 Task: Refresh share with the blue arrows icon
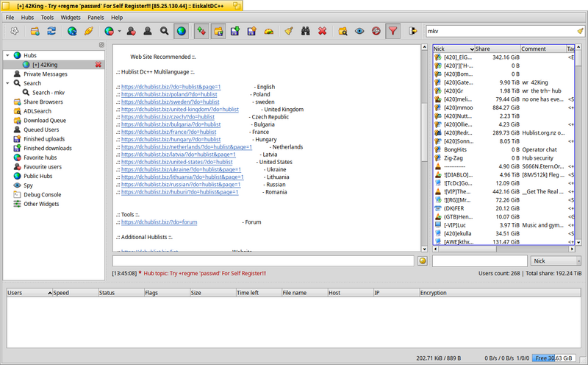(x=51, y=31)
